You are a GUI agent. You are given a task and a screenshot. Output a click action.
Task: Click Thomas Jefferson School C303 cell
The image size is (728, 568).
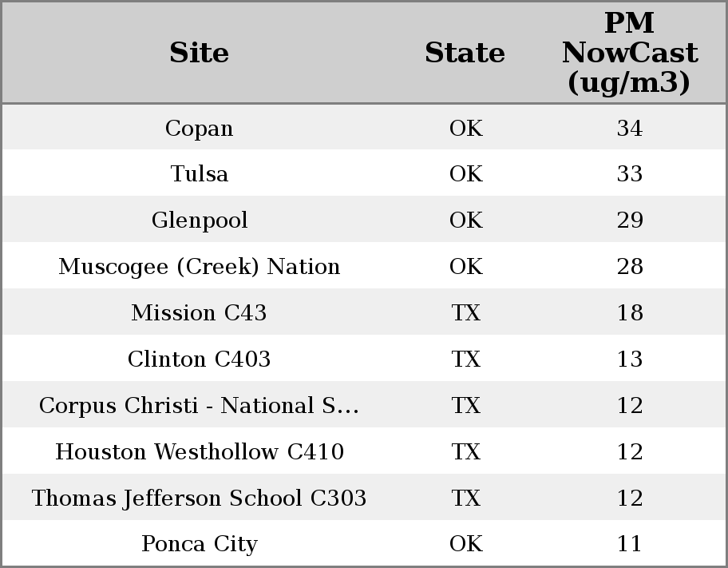pos(199,498)
